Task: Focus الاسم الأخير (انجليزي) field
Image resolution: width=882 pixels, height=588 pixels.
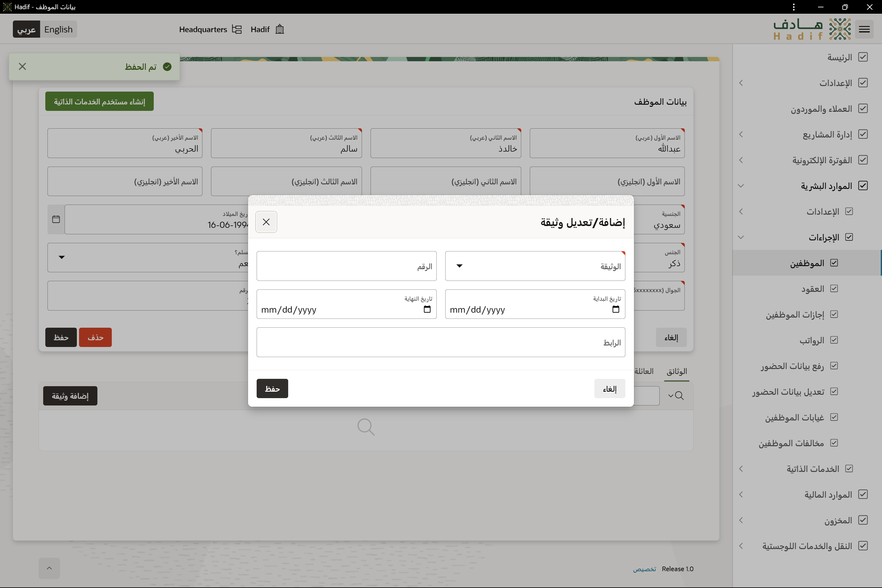Action: pyautogui.click(x=125, y=181)
